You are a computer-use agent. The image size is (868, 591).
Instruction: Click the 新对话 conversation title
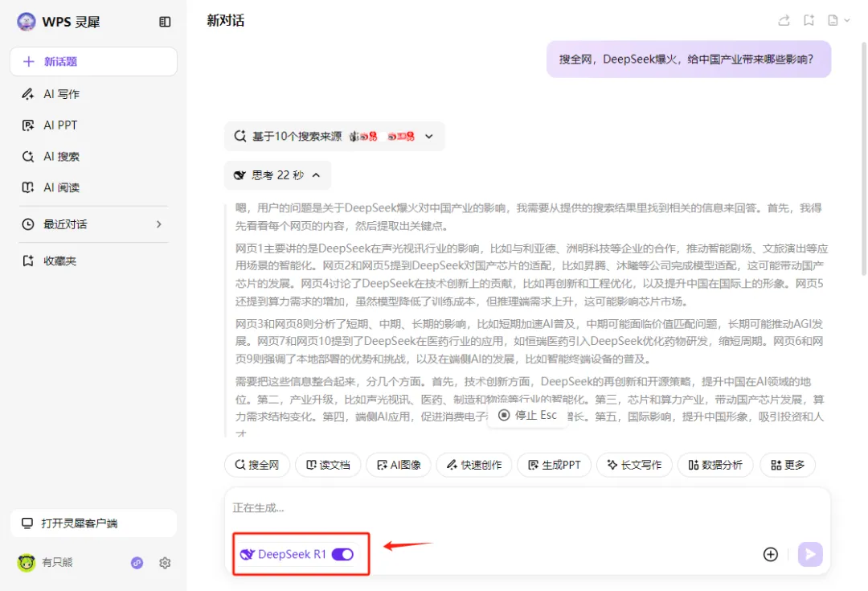point(226,20)
